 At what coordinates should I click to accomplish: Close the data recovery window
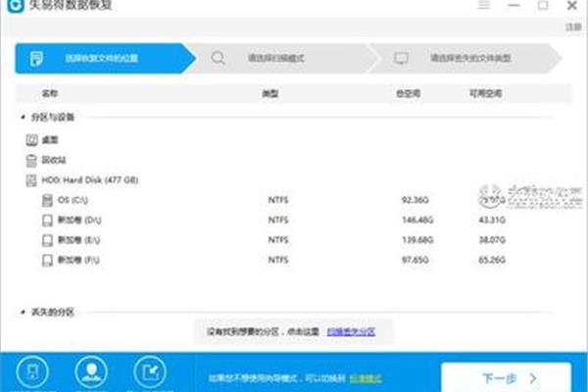pos(572,5)
